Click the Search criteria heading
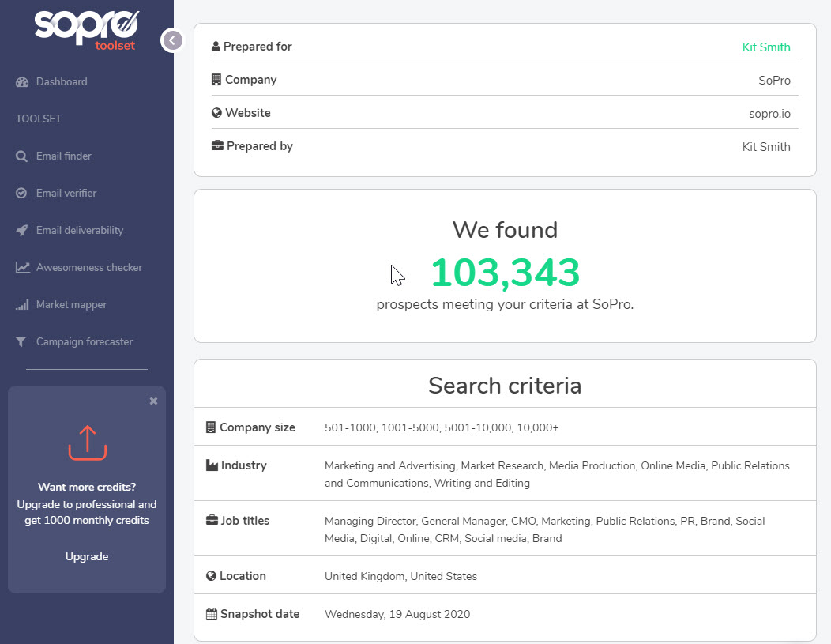This screenshot has height=644, width=831. tap(505, 386)
